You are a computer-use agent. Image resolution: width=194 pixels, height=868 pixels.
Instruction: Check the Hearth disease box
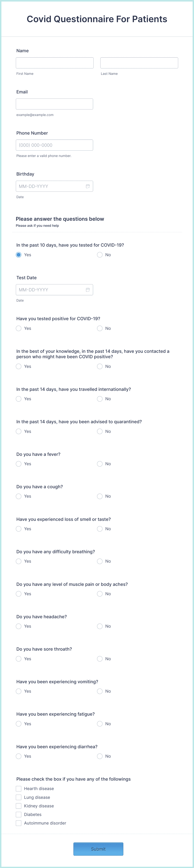tap(19, 789)
